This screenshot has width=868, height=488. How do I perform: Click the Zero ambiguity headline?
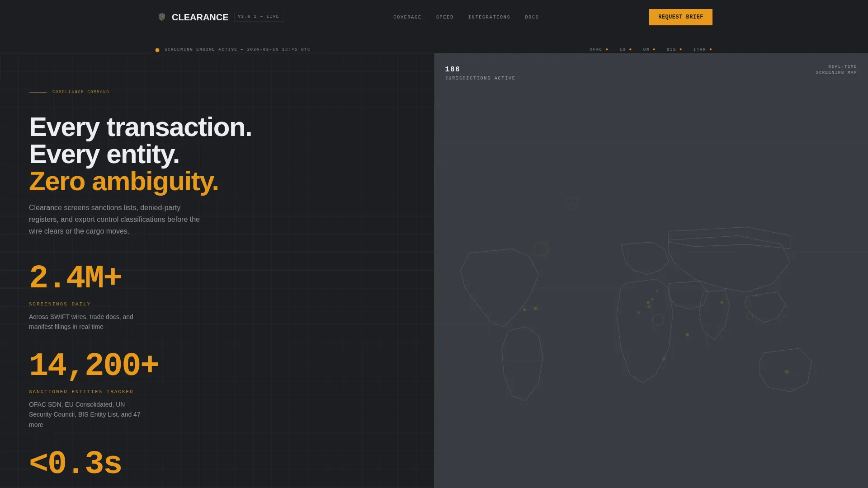pos(124,181)
